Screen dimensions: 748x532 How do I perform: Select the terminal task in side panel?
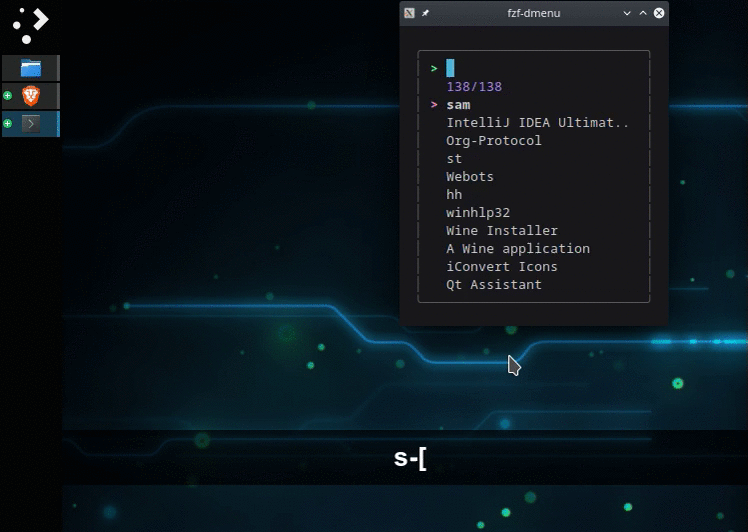point(31,124)
